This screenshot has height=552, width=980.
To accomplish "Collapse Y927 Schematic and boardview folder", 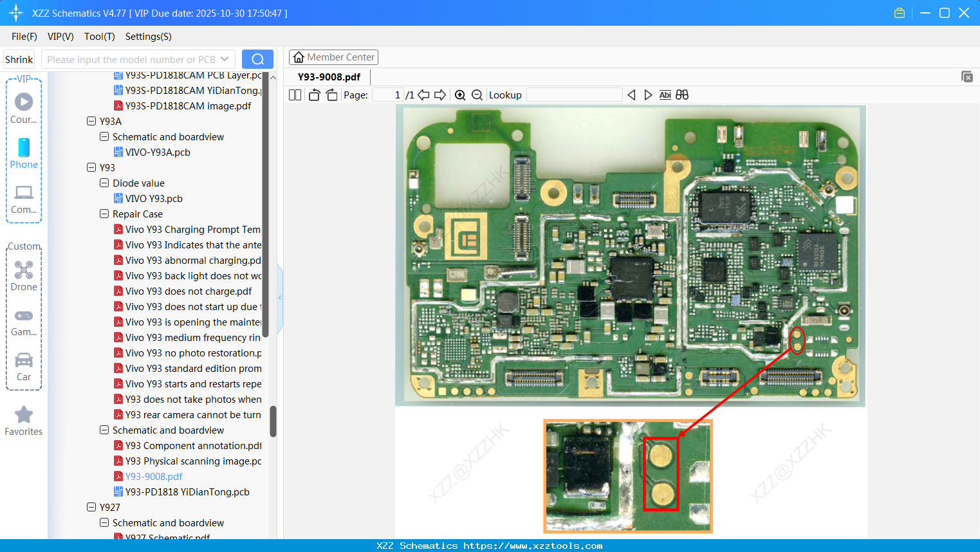I will point(104,522).
